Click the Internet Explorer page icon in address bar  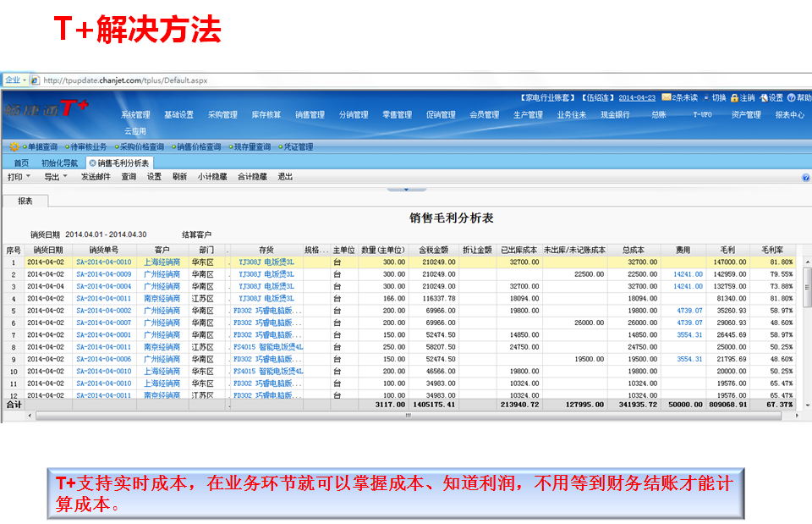(35, 80)
